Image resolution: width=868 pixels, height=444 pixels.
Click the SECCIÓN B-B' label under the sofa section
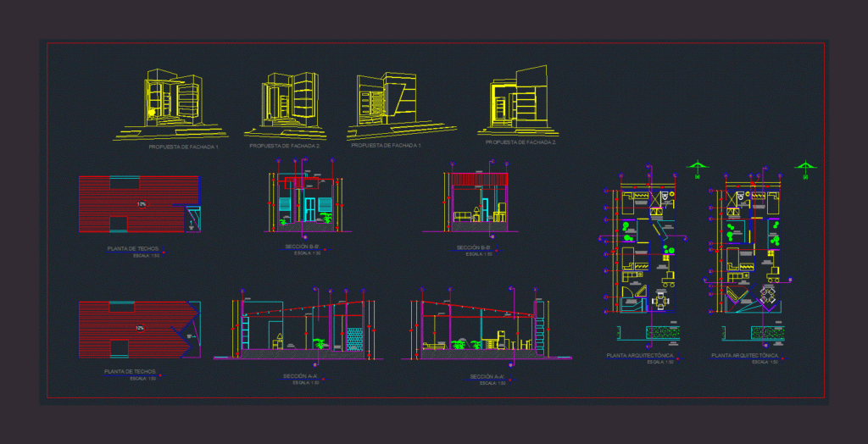[x=474, y=247]
